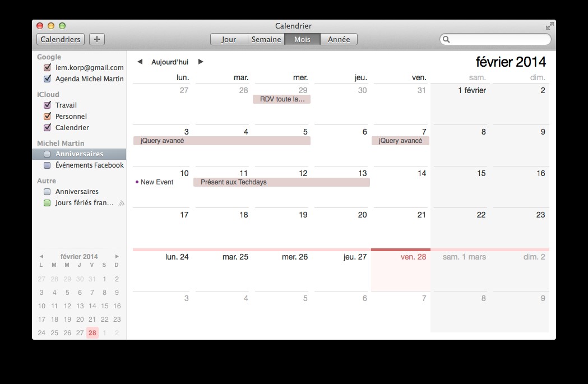Enable Michel Martin Anniversaires checkbox
The width and height of the screenshot is (588, 384).
coord(47,154)
